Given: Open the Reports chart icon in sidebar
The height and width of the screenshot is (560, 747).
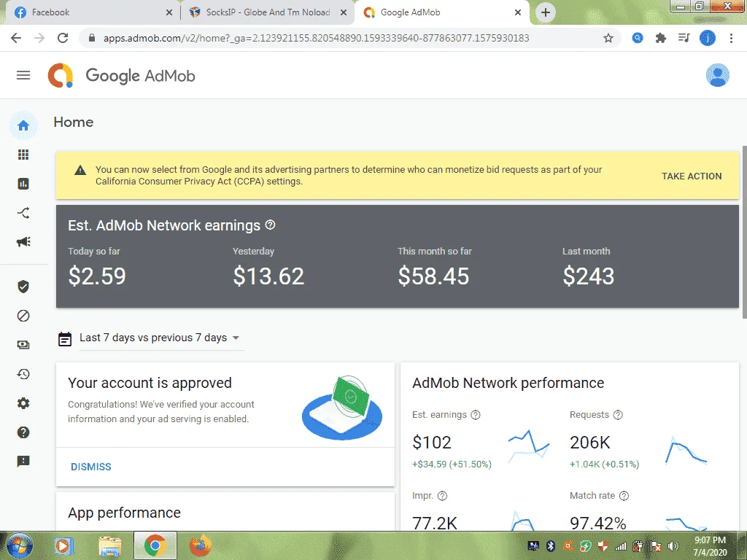Looking at the screenshot, I should tap(23, 184).
